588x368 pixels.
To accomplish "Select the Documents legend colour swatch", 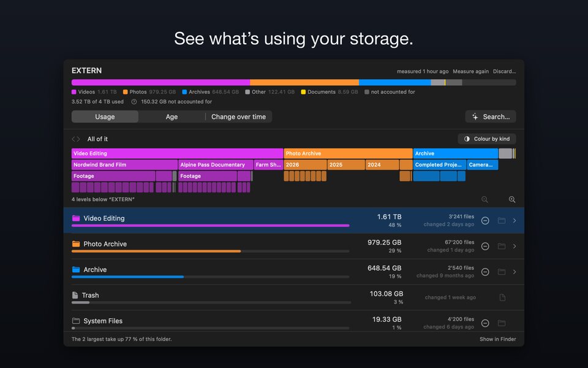I will (x=303, y=92).
